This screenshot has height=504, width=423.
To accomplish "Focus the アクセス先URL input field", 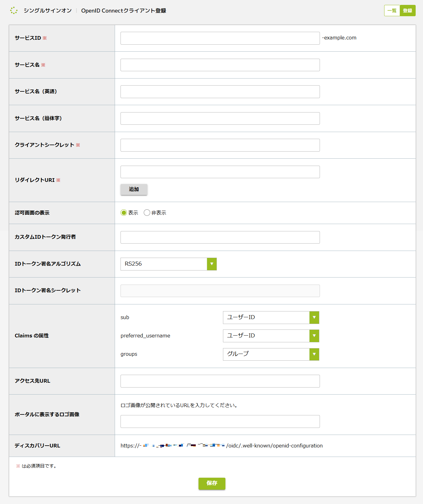I will [x=220, y=381].
